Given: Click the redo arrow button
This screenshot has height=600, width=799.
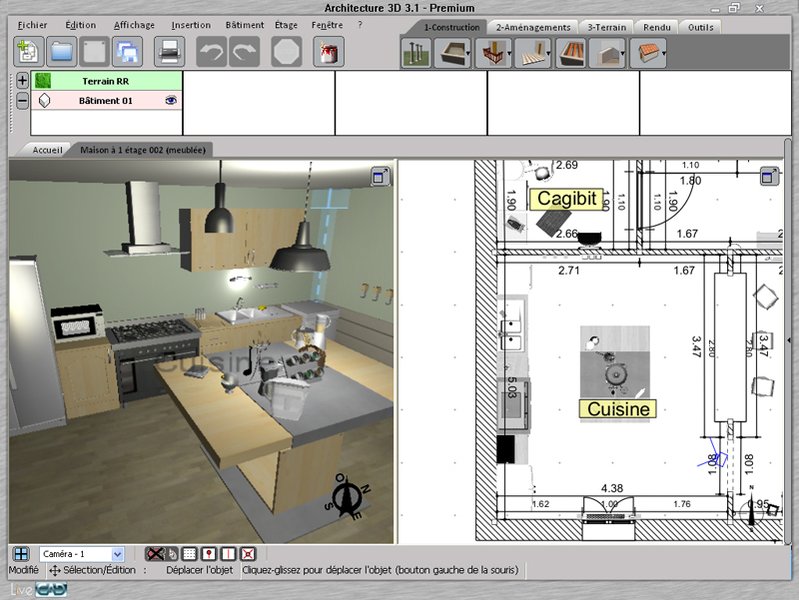Looking at the screenshot, I should [x=244, y=51].
